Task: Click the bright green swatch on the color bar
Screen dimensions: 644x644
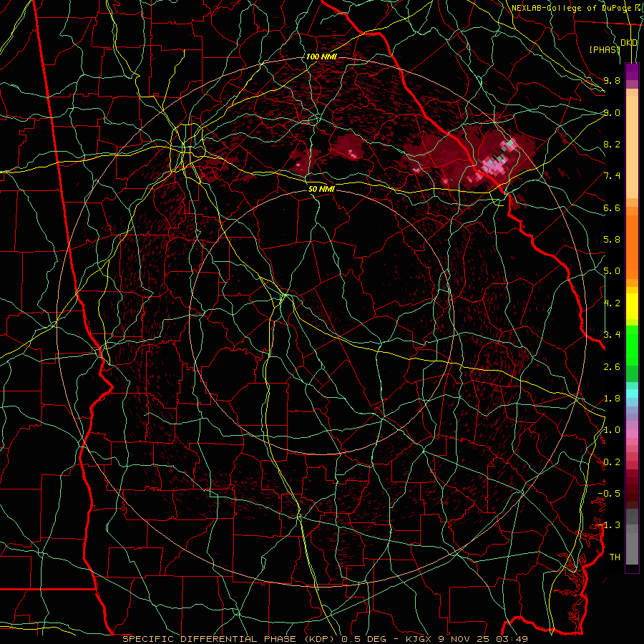Action: (x=632, y=345)
